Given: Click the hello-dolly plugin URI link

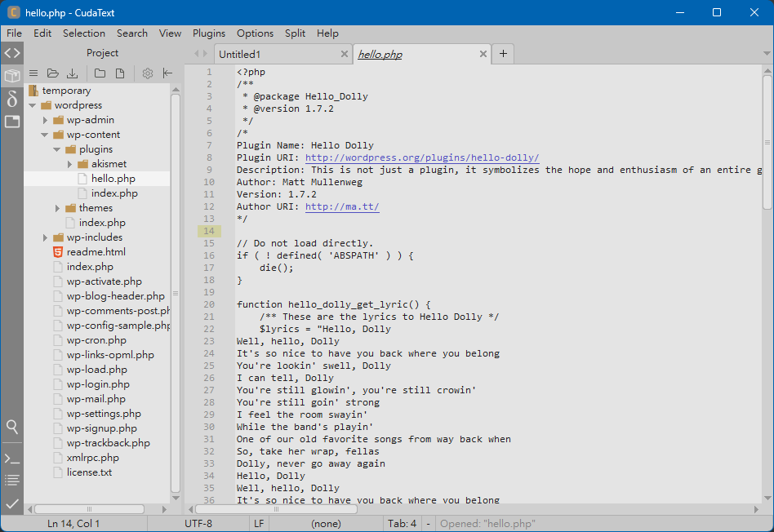Looking at the screenshot, I should tap(422, 157).
